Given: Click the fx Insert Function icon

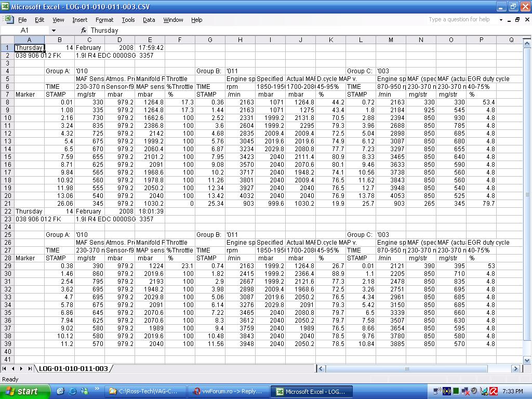Looking at the screenshot, I should click(x=83, y=31).
